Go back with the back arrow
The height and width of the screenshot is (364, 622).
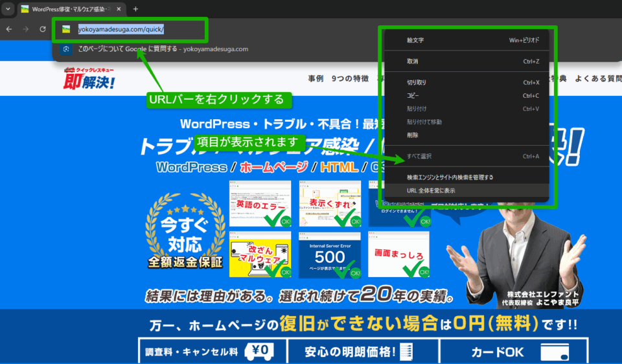[9, 29]
